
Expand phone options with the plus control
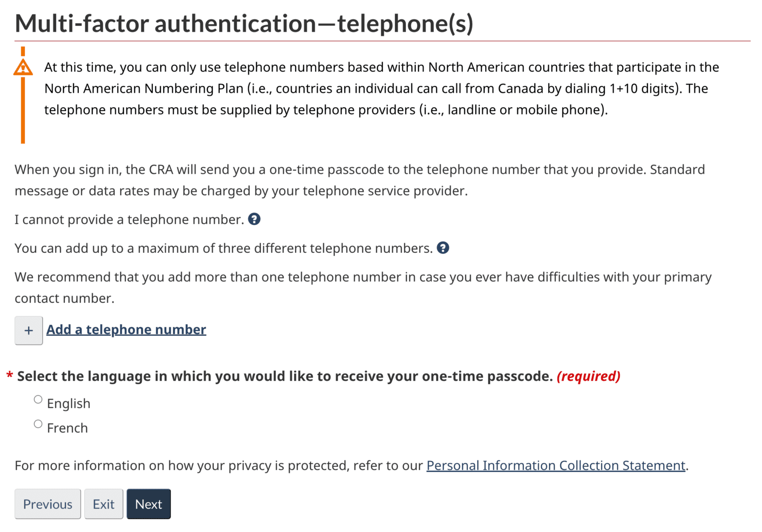click(28, 330)
